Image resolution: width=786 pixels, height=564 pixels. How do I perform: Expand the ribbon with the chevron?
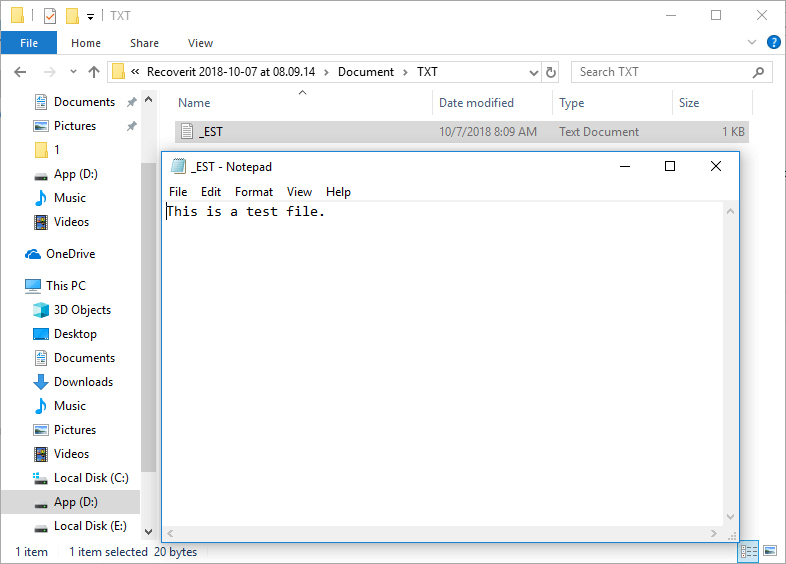point(752,42)
